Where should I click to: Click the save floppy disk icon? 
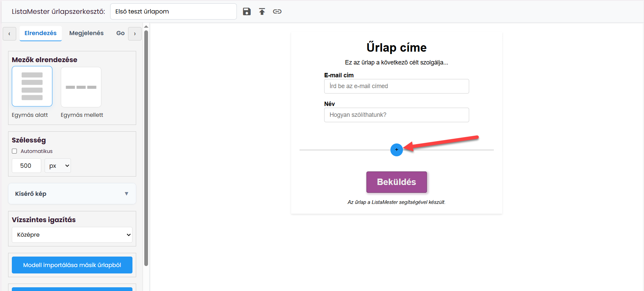point(247,11)
